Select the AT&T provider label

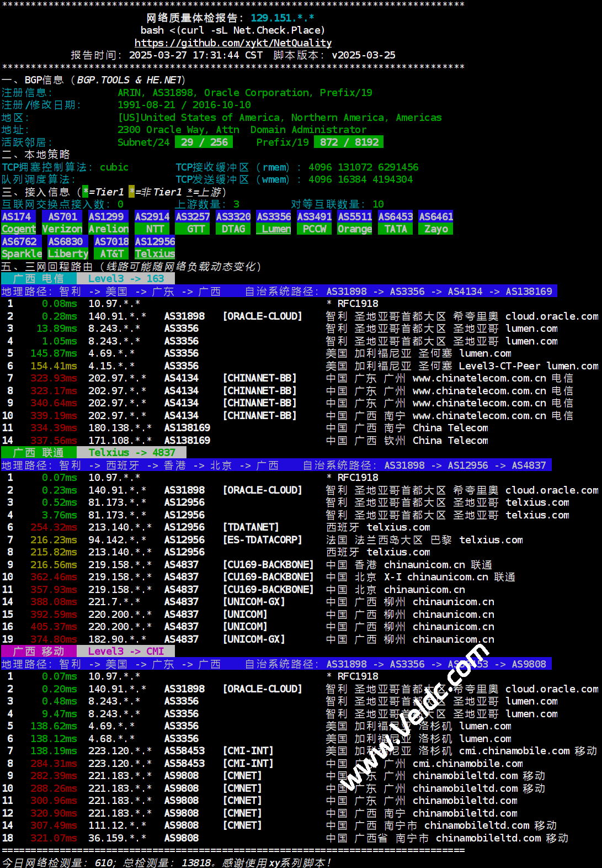pyautogui.click(x=111, y=254)
